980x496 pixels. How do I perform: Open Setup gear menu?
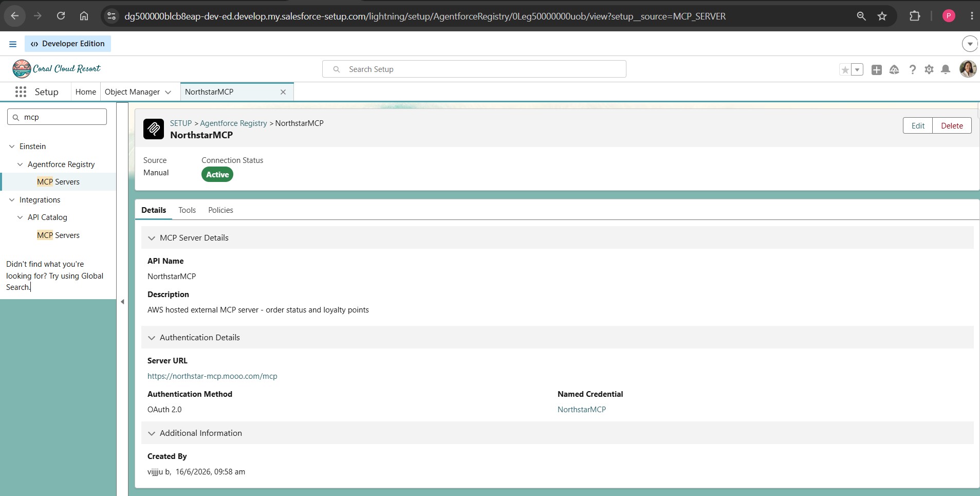point(929,69)
